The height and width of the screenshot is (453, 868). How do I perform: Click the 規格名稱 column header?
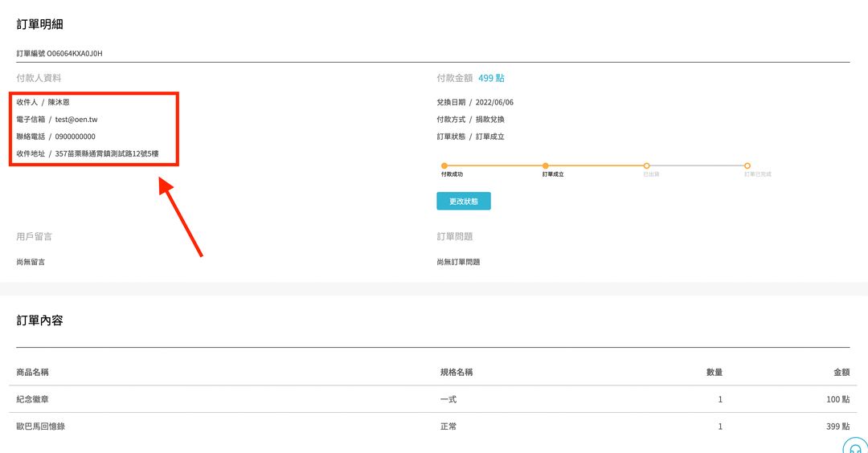point(456,372)
